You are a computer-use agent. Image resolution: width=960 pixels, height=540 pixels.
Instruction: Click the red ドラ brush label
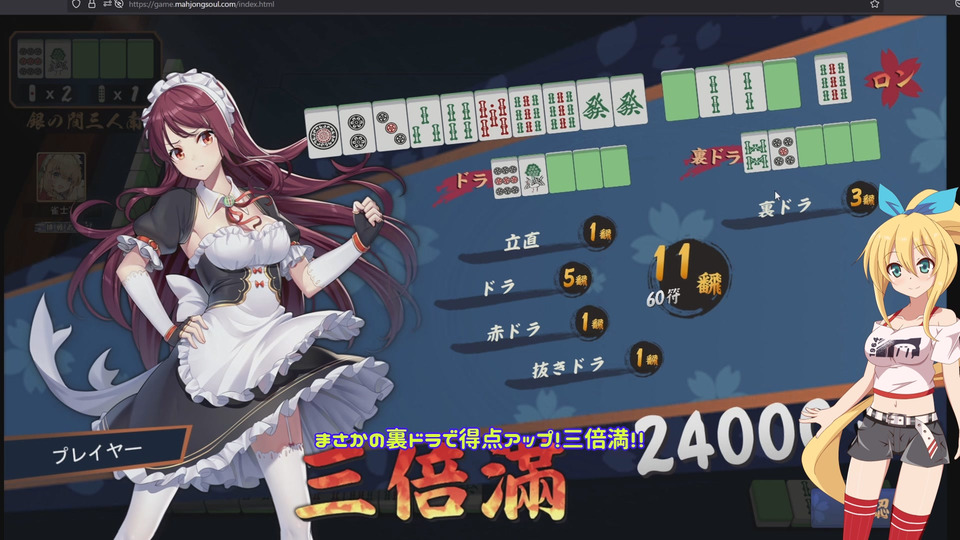(465, 183)
